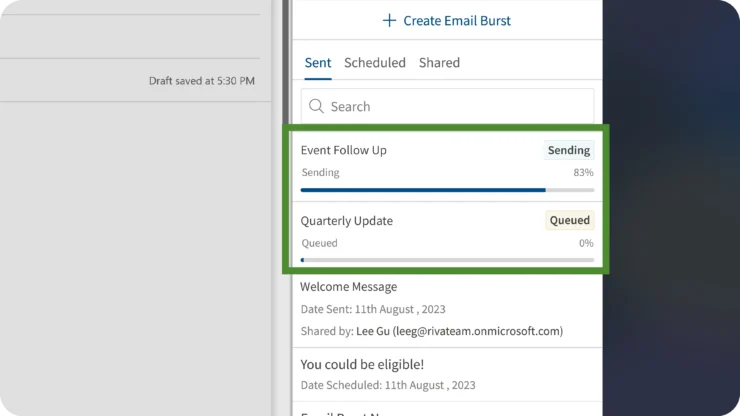Switch to the Sent tab

(x=318, y=62)
